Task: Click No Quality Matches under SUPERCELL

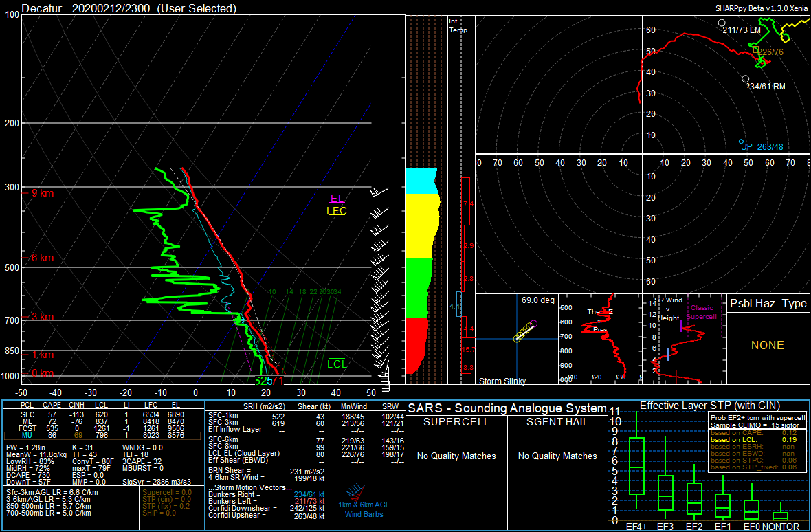Action: (x=456, y=456)
